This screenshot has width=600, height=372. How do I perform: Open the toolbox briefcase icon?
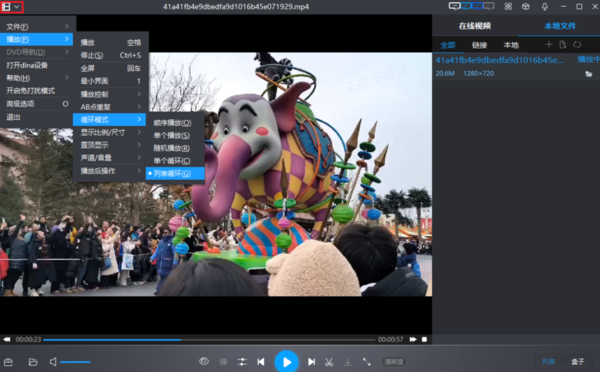pyautogui.click(x=8, y=362)
